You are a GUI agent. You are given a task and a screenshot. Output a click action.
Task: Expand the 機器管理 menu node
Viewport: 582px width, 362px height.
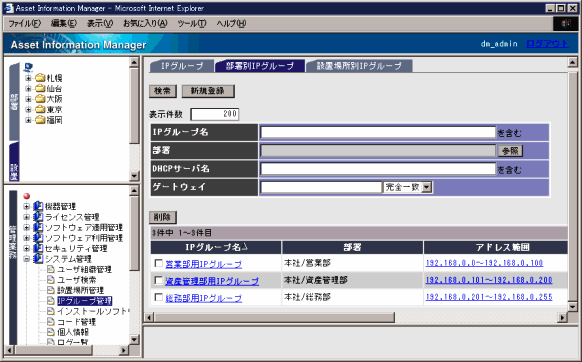[26, 206]
